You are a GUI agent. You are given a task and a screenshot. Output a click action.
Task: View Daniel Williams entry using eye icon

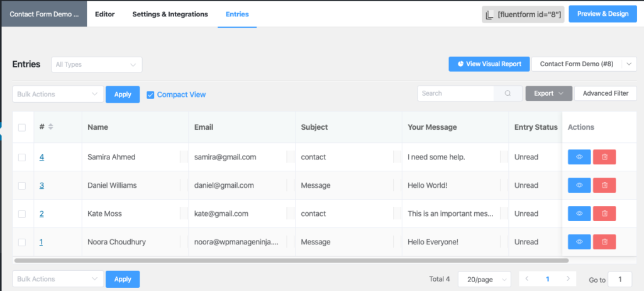pyautogui.click(x=579, y=185)
